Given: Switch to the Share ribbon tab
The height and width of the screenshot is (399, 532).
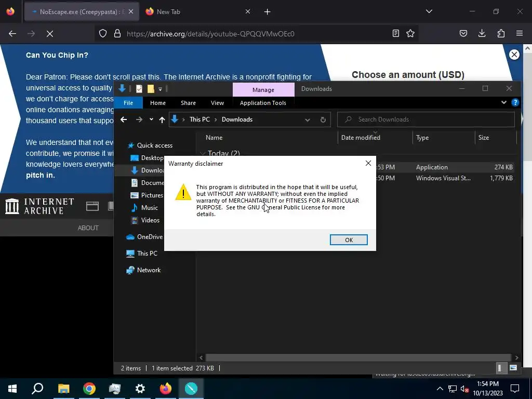Looking at the screenshot, I should tap(188, 103).
